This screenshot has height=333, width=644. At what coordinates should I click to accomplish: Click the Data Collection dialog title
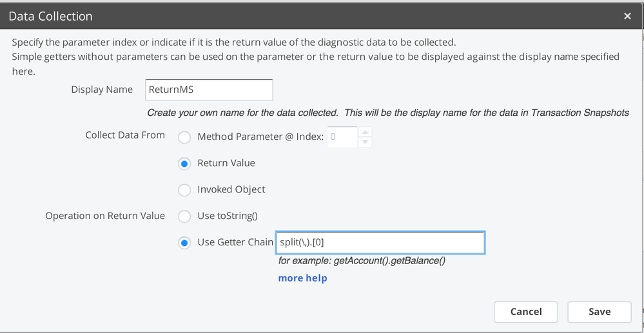click(50, 17)
